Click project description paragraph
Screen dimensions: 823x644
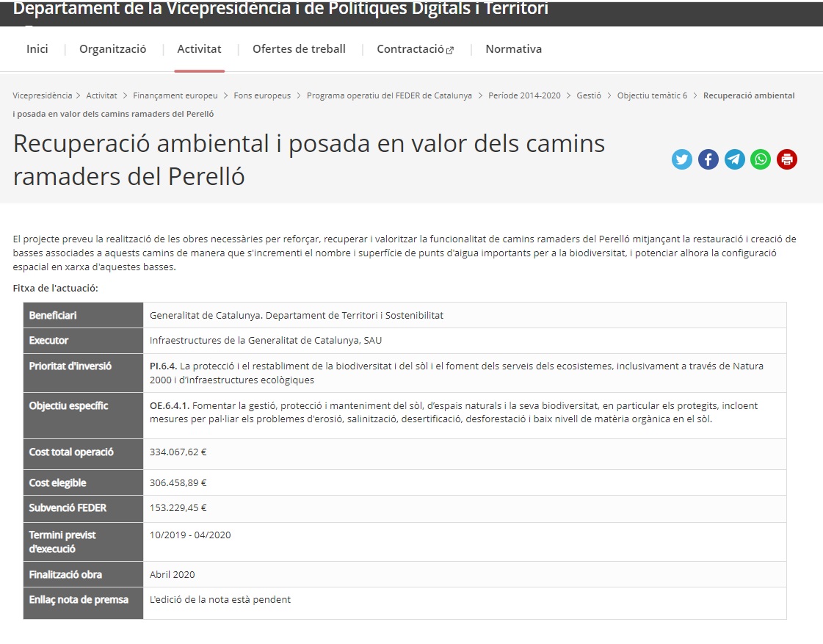pos(405,253)
